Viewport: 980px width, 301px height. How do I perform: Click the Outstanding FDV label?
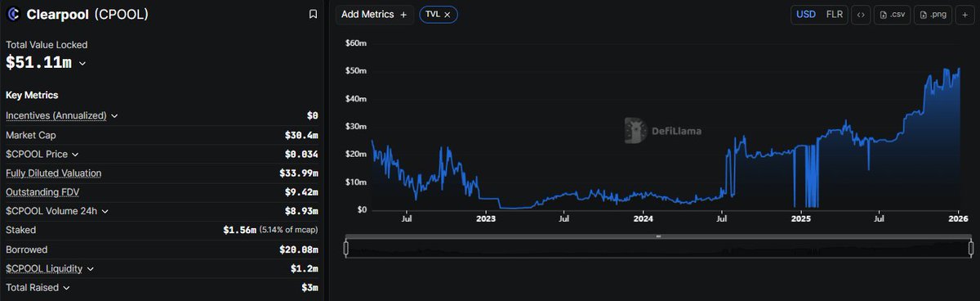(x=42, y=192)
